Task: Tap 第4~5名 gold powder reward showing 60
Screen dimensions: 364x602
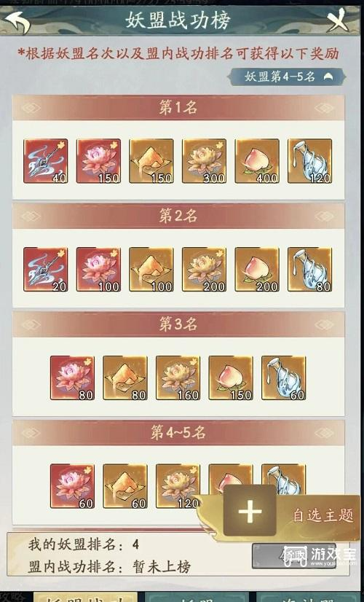Action: pyautogui.click(x=125, y=486)
